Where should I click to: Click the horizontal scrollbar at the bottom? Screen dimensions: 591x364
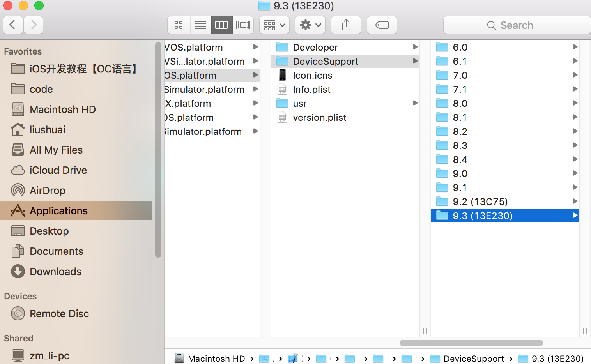471,343
